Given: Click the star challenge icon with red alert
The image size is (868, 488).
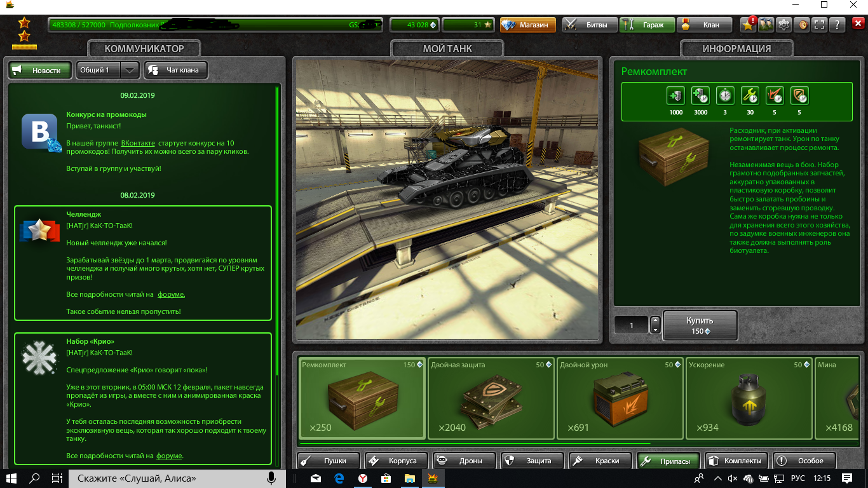Looking at the screenshot, I should [x=749, y=25].
